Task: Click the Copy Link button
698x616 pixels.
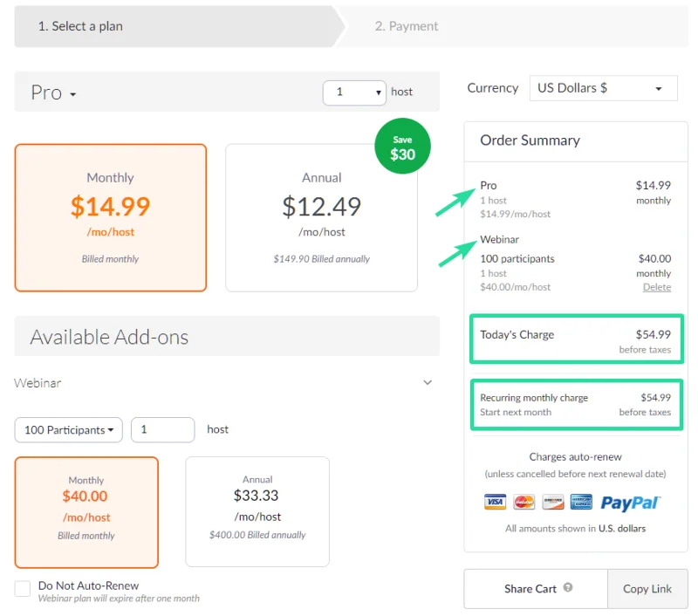Action: tap(647, 589)
